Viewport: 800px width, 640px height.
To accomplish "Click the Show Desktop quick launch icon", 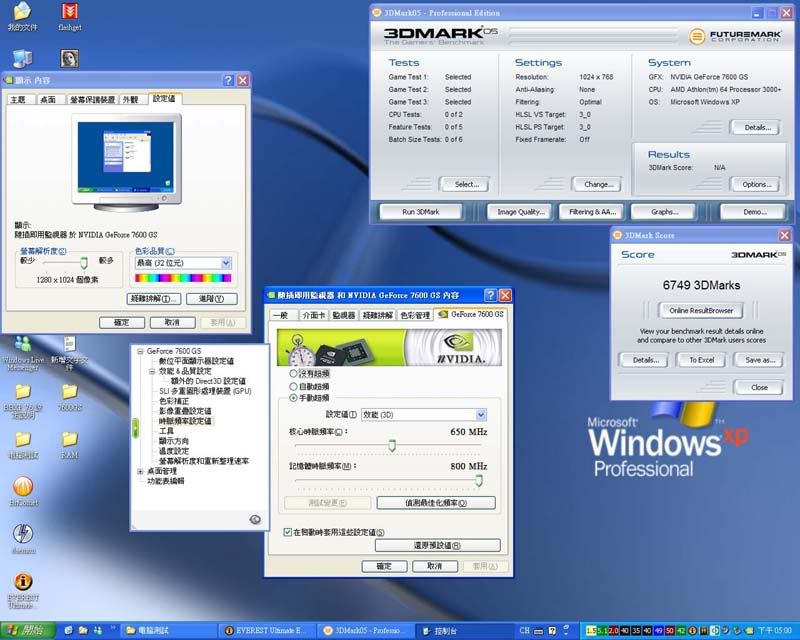I will (x=68, y=631).
